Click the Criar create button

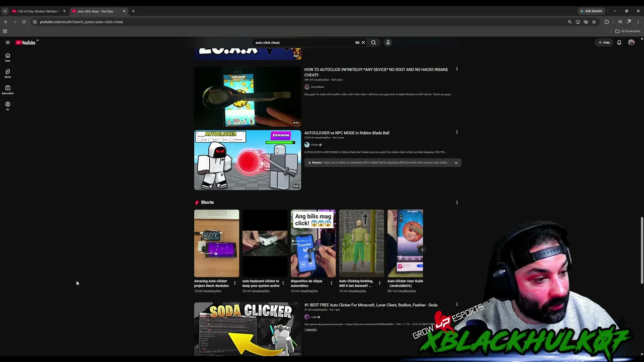point(604,43)
